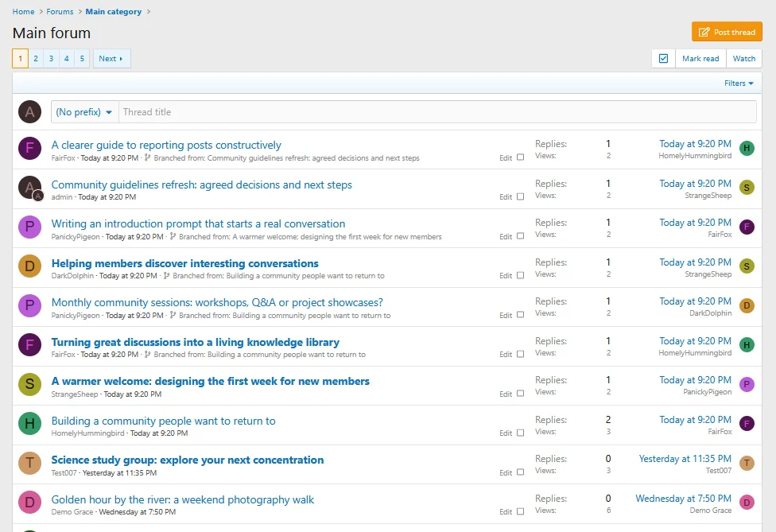This screenshot has height=532, width=776.
Task: Click DarkDolphin last-poster avatar on Monthly sessions row
Action: coord(747,305)
